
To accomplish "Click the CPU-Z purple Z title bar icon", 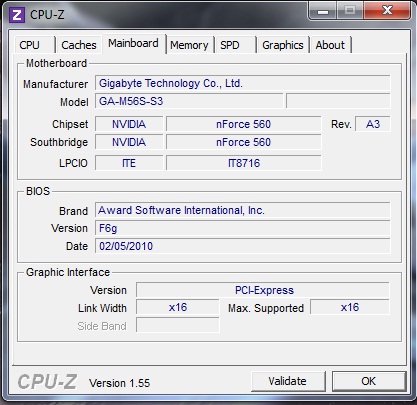I will click(17, 15).
